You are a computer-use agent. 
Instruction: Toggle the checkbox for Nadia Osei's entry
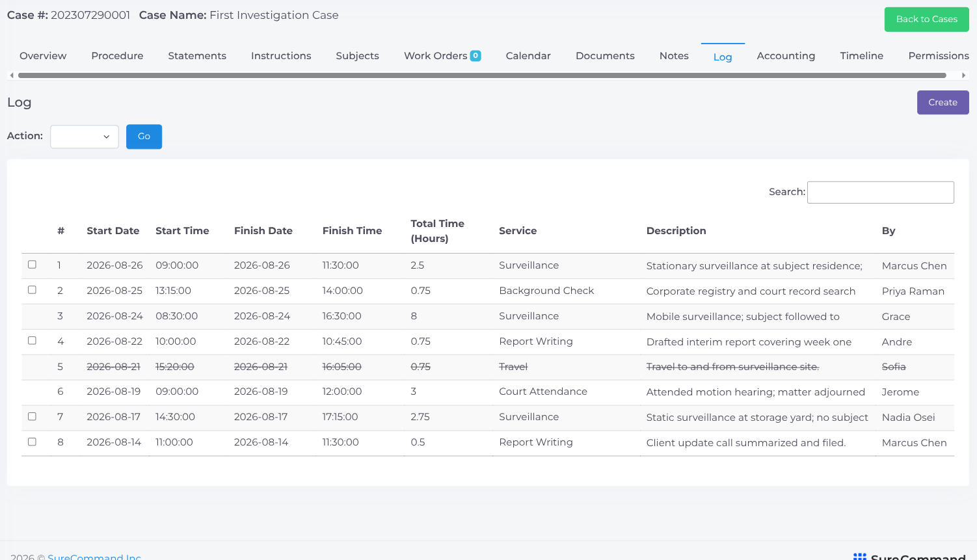32,416
